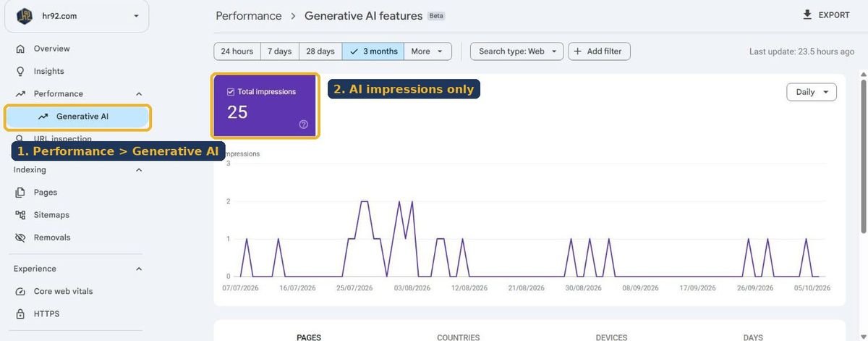Click the Performance breadcrumb link
The height and width of the screenshot is (341, 868).
click(249, 15)
